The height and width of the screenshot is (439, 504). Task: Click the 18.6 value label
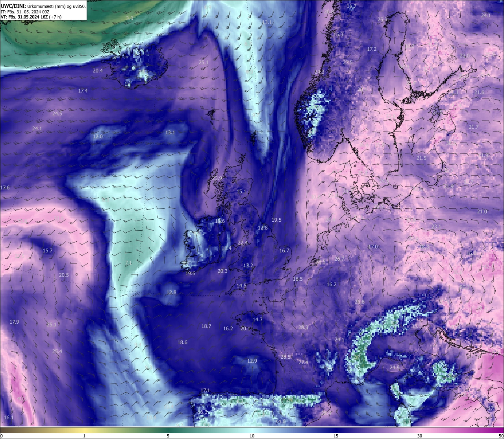(182, 343)
